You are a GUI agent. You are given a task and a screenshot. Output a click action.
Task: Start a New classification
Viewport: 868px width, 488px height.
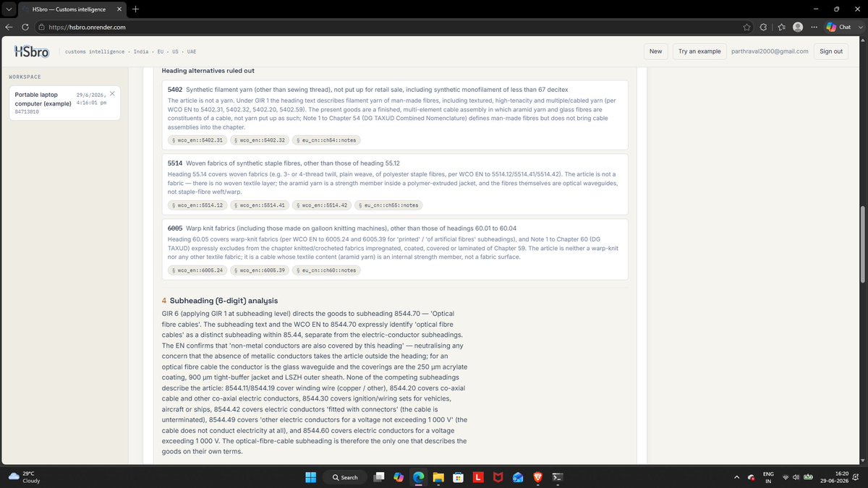tap(655, 51)
